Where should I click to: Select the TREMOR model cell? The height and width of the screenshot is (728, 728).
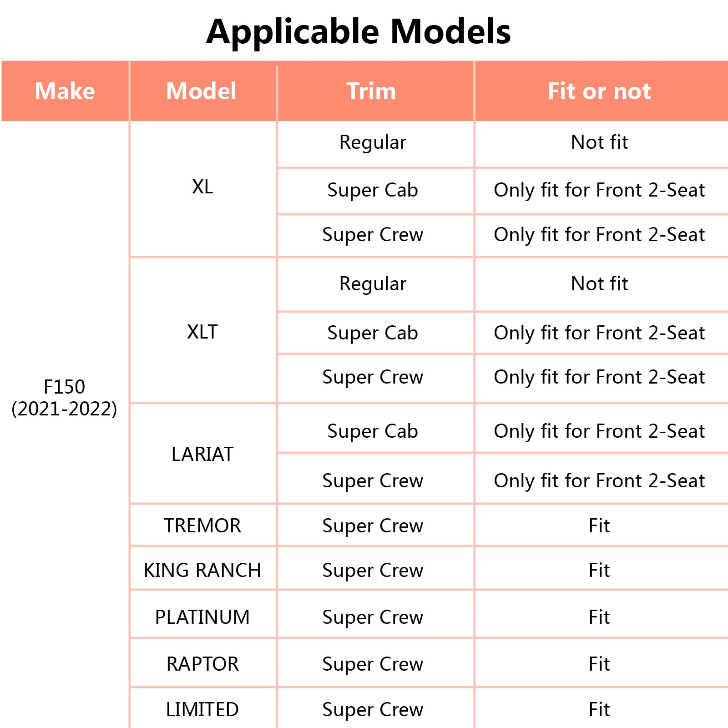tap(202, 526)
